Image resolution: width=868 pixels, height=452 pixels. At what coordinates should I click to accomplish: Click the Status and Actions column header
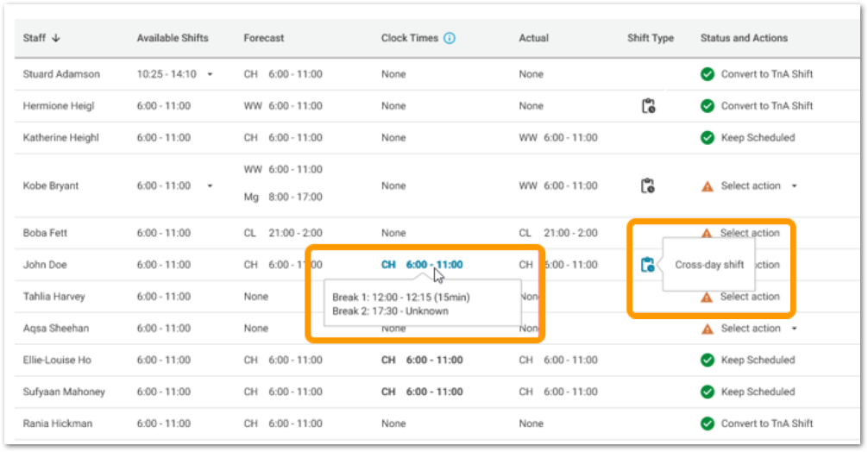tap(744, 38)
